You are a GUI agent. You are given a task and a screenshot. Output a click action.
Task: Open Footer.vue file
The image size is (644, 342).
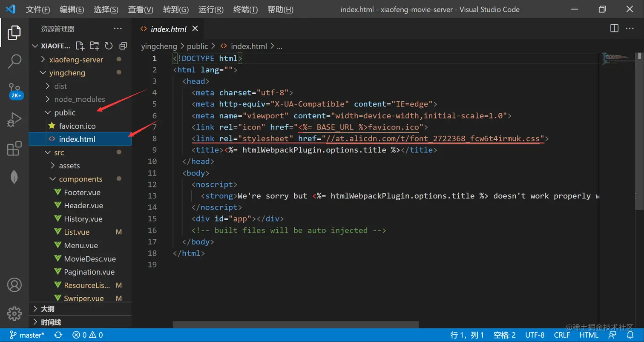82,192
